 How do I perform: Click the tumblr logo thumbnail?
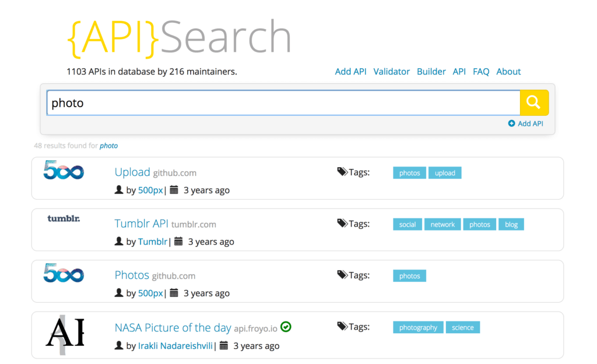point(64,220)
